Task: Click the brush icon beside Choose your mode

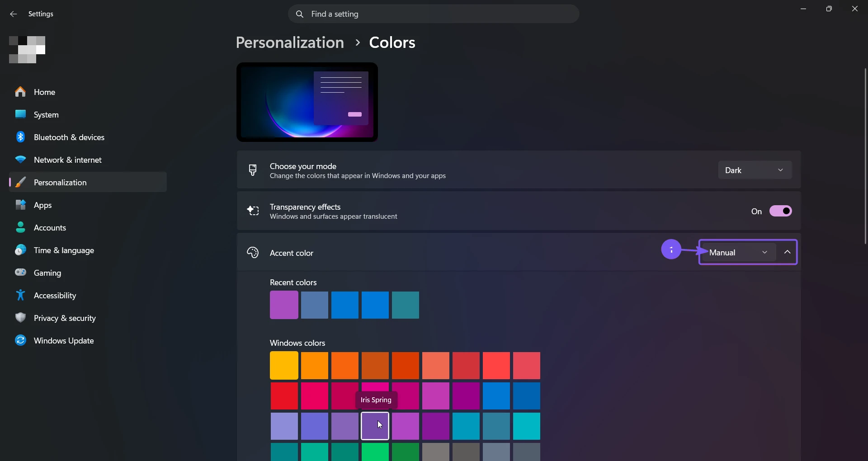Action: (x=253, y=170)
